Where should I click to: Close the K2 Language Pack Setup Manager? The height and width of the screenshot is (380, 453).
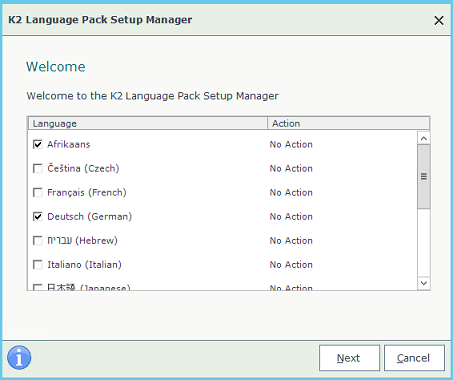[x=439, y=20]
